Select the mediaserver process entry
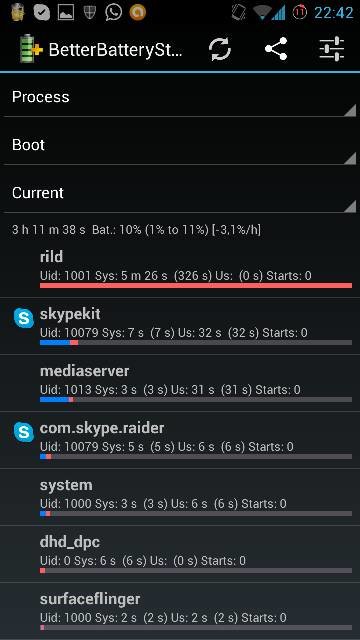Image resolution: width=360 pixels, height=640 pixels. [180, 383]
